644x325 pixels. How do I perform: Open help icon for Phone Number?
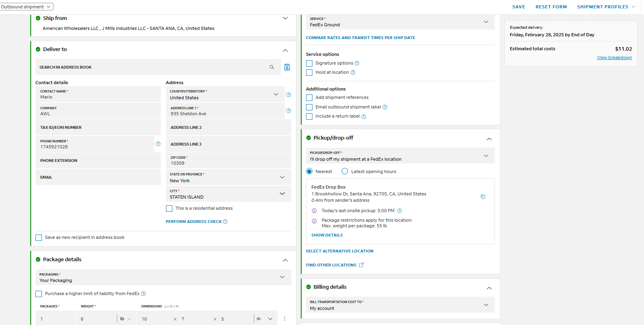[x=158, y=144]
